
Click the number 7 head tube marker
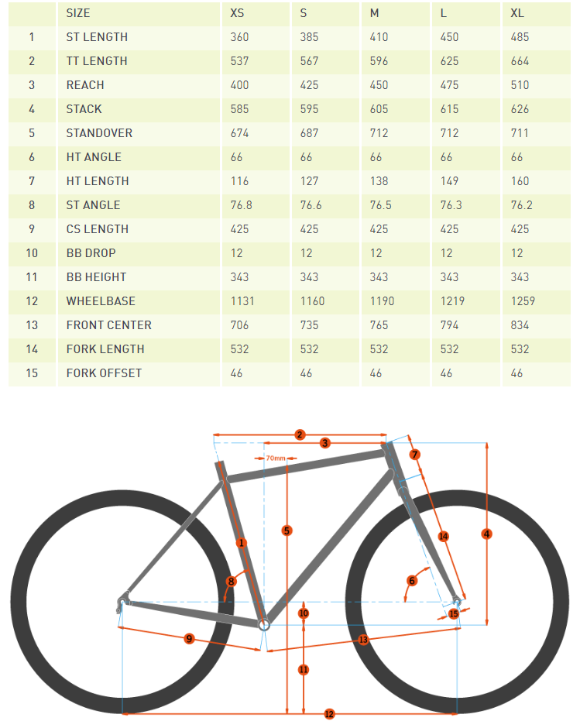click(415, 455)
